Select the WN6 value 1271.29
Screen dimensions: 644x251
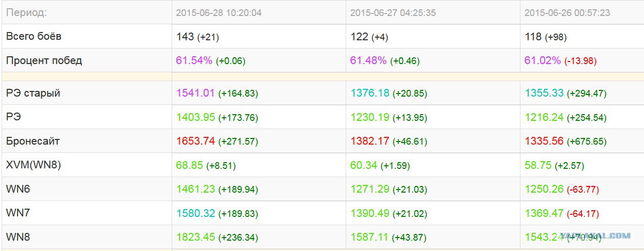(370, 189)
